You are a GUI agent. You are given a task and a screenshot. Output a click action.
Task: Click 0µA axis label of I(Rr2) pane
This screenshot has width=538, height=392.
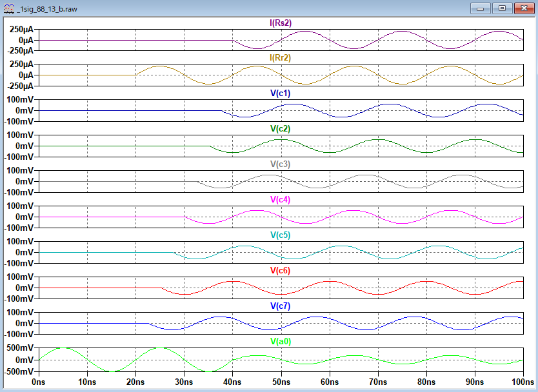26,75
